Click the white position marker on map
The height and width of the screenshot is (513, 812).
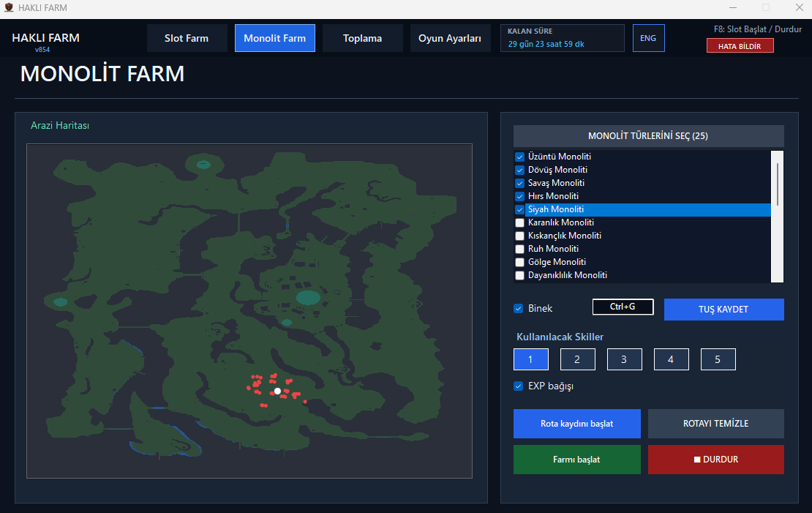(x=277, y=392)
